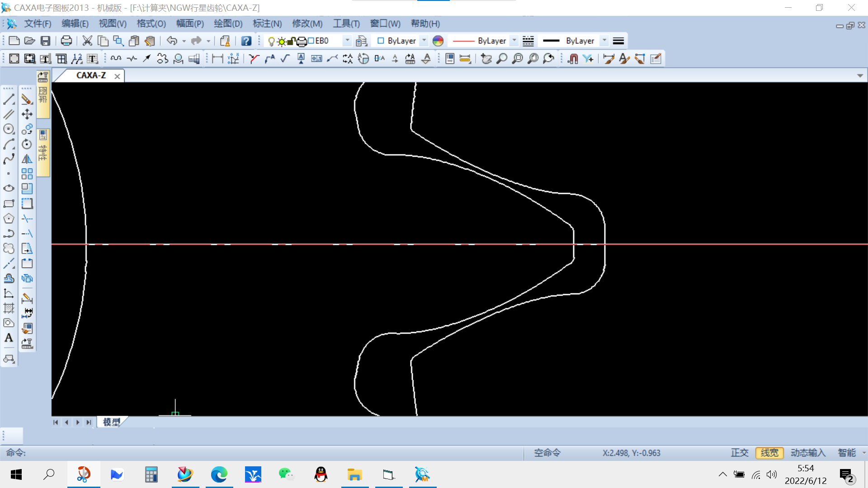Open the EB0 layer dropdown
The image size is (868, 488).
pos(347,41)
